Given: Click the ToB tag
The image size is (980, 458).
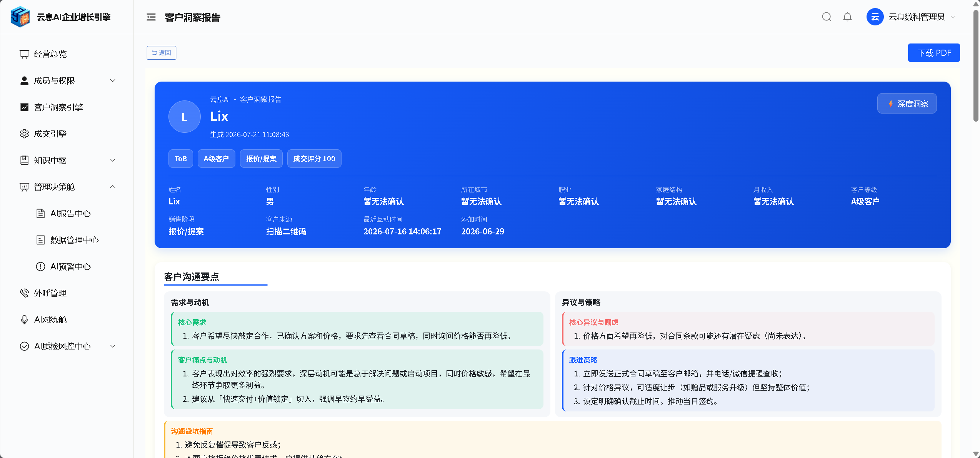Looking at the screenshot, I should 181,159.
